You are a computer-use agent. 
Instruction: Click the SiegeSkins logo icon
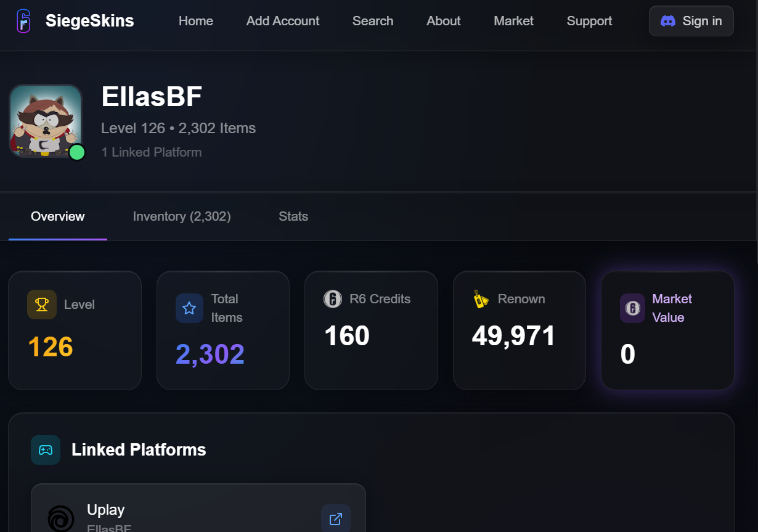[x=23, y=21]
